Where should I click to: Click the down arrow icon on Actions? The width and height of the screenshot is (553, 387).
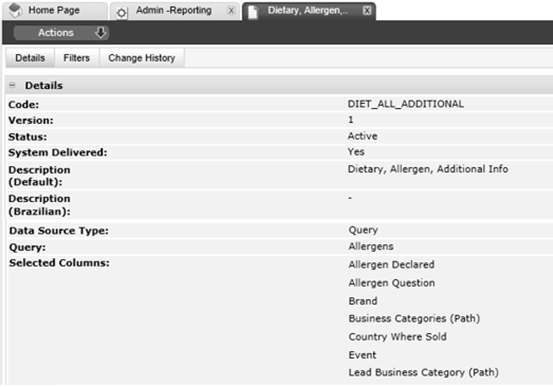click(101, 32)
